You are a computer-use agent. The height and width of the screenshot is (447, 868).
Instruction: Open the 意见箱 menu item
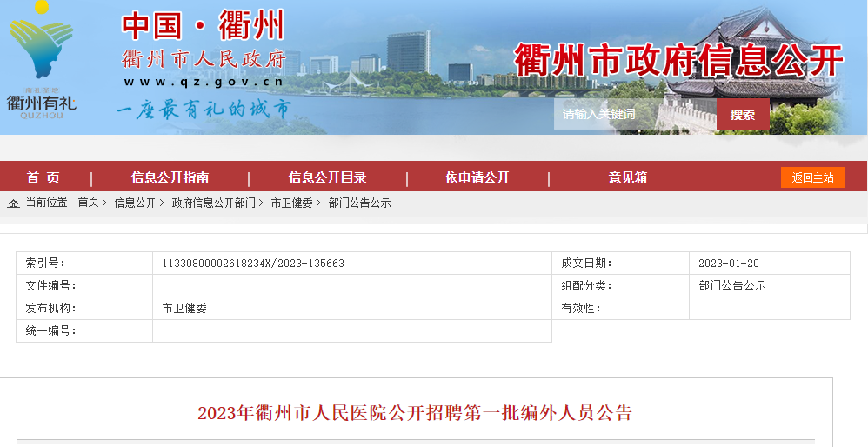(628, 177)
